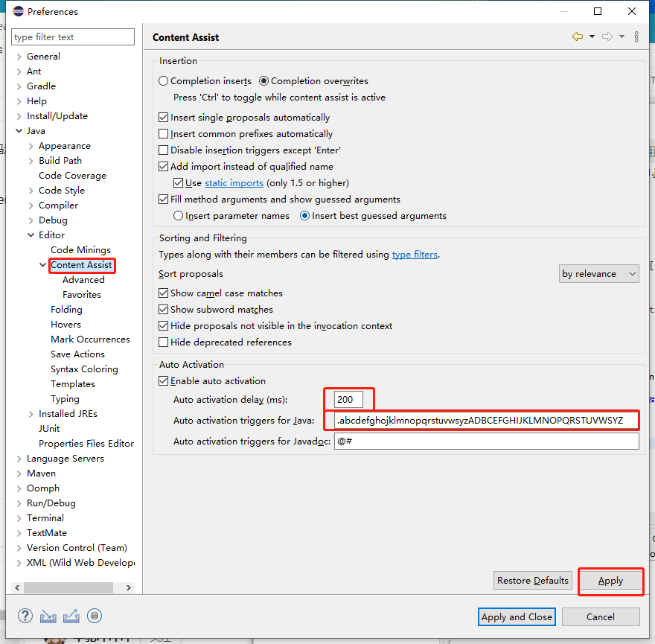Expand the Ant preferences node

[19, 71]
